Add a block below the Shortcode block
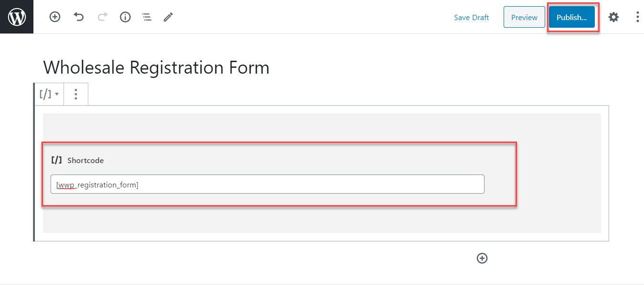644x285 pixels. point(482,258)
